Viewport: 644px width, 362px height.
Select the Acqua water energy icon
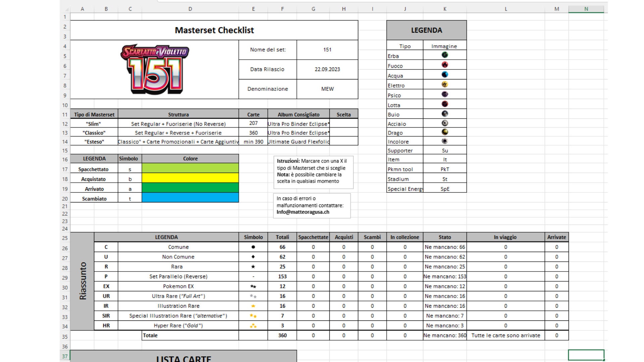click(445, 74)
